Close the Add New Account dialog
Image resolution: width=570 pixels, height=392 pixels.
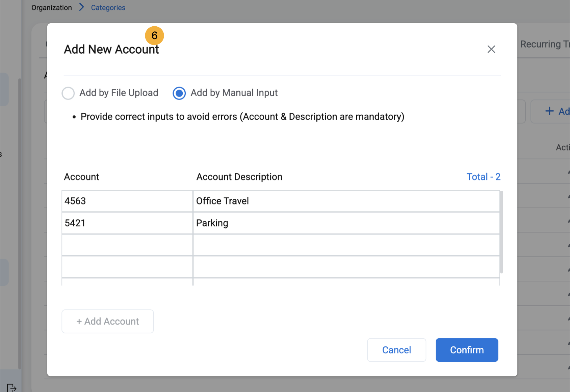pyautogui.click(x=491, y=49)
